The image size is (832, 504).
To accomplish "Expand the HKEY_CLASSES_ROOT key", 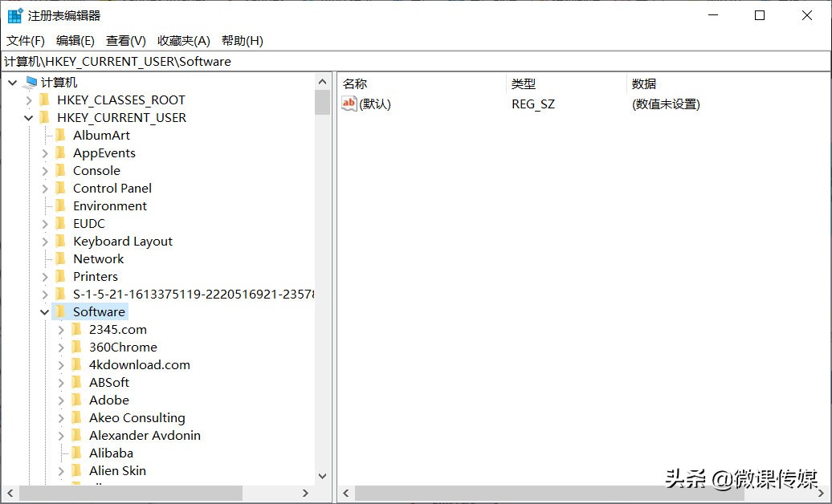I will (x=29, y=100).
